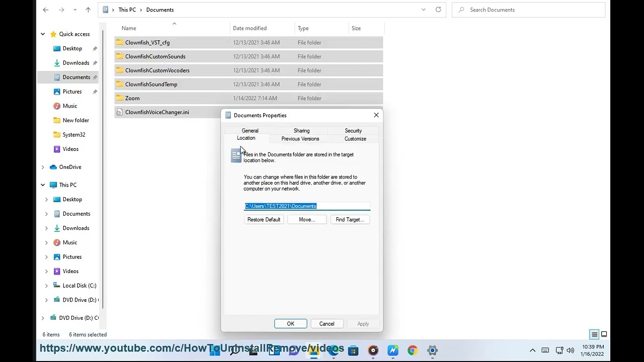Open the Customize tab
644x362 pixels.
click(x=355, y=139)
